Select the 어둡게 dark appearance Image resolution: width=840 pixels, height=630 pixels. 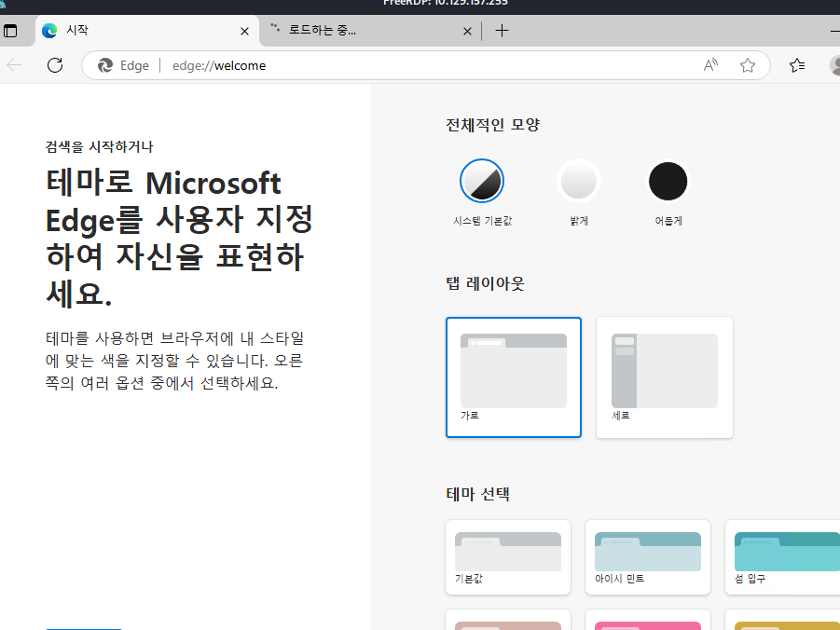click(668, 193)
